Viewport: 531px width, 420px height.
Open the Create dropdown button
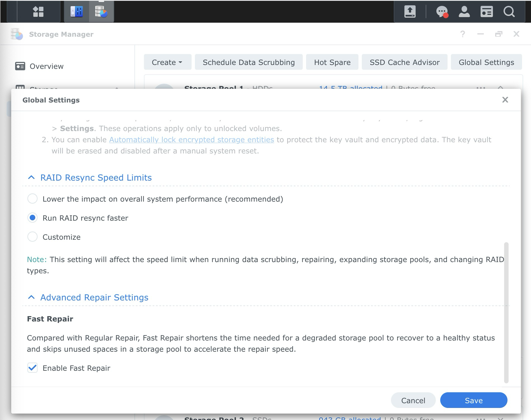(167, 62)
